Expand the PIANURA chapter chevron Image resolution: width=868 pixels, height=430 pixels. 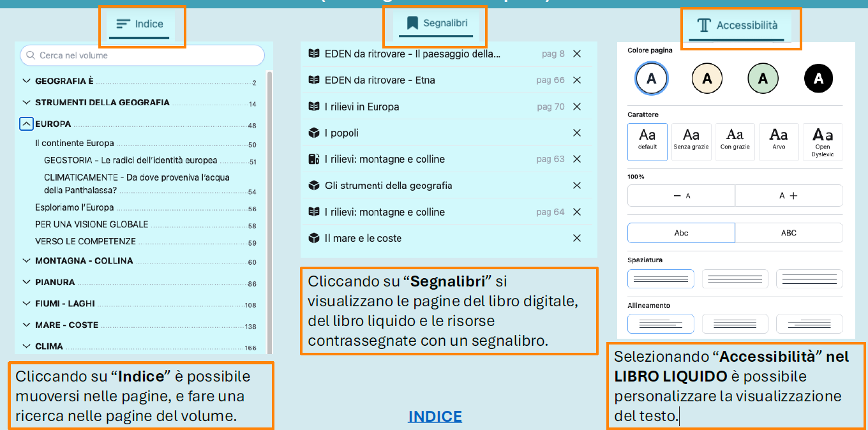coord(26,282)
